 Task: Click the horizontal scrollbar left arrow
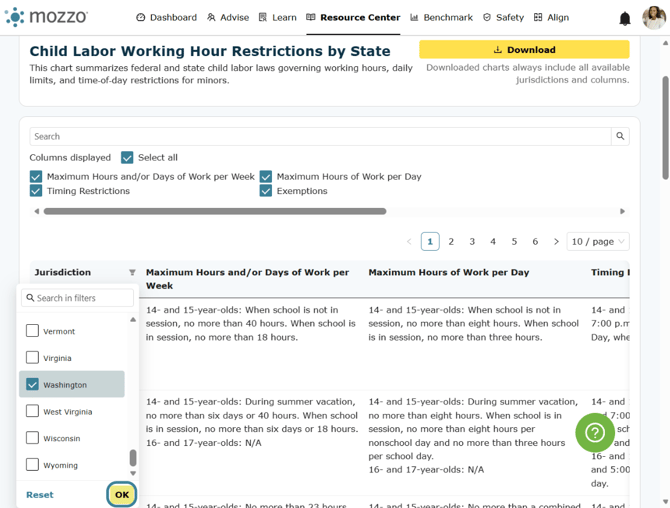tap(36, 211)
